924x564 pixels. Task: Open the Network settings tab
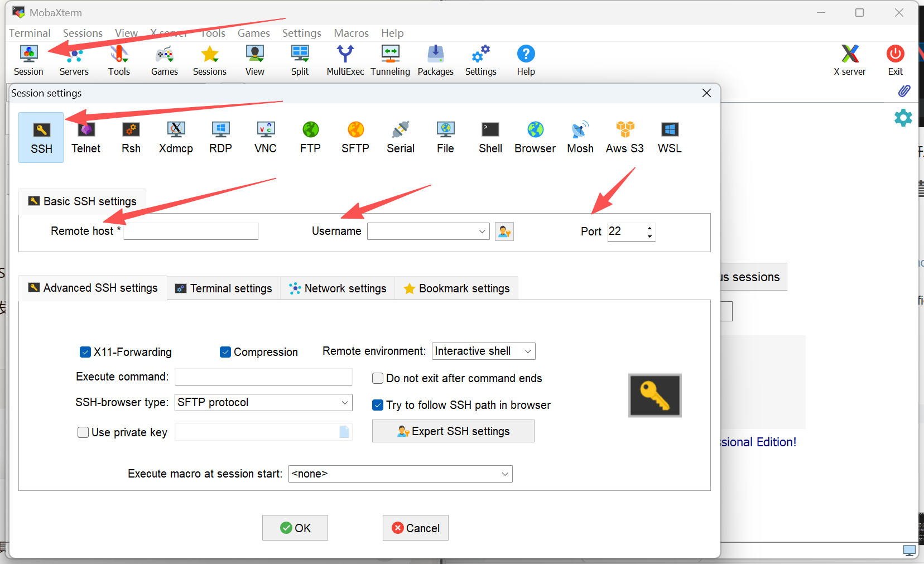click(338, 288)
